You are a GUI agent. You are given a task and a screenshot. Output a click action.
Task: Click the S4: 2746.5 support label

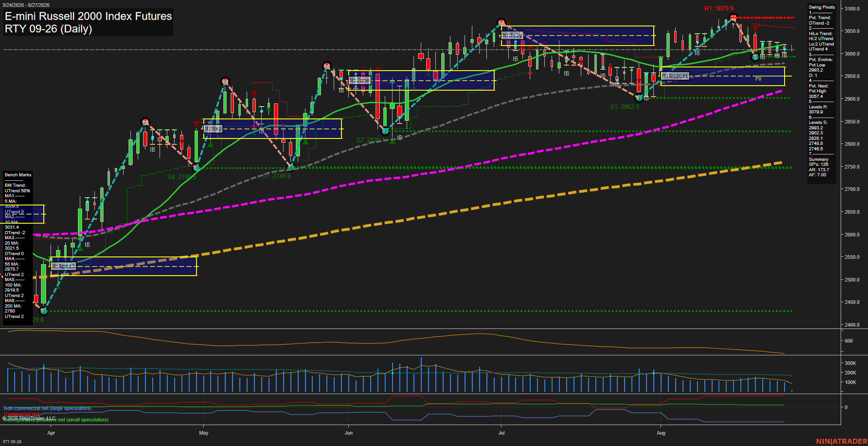(x=181, y=177)
